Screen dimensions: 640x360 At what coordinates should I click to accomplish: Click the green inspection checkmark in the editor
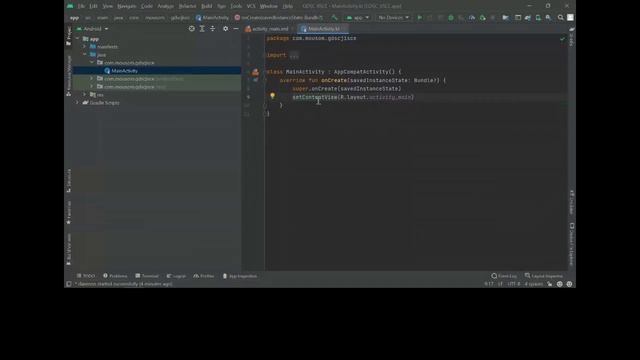562,39
